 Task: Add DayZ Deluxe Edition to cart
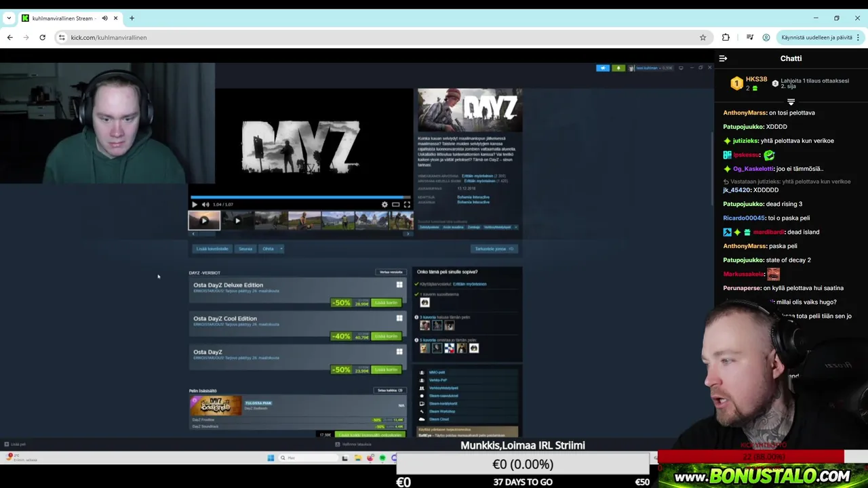pyautogui.click(x=387, y=303)
